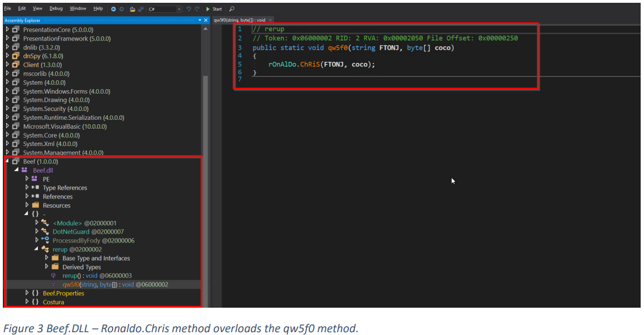The height and width of the screenshot is (335, 644).
Task: Expand the Costura namespace
Action: [x=27, y=302]
